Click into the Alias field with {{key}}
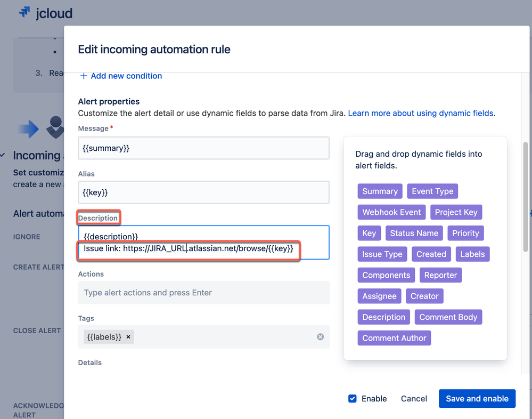532x419 pixels. pos(203,192)
